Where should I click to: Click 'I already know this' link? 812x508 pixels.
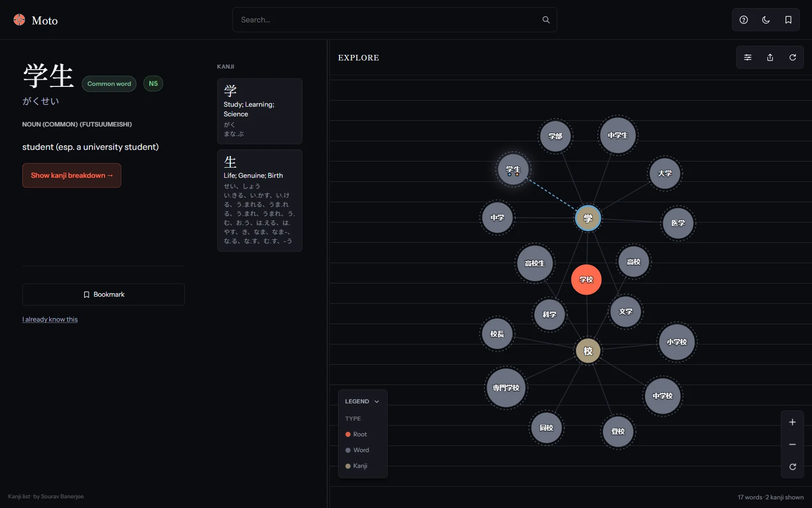[x=50, y=320]
